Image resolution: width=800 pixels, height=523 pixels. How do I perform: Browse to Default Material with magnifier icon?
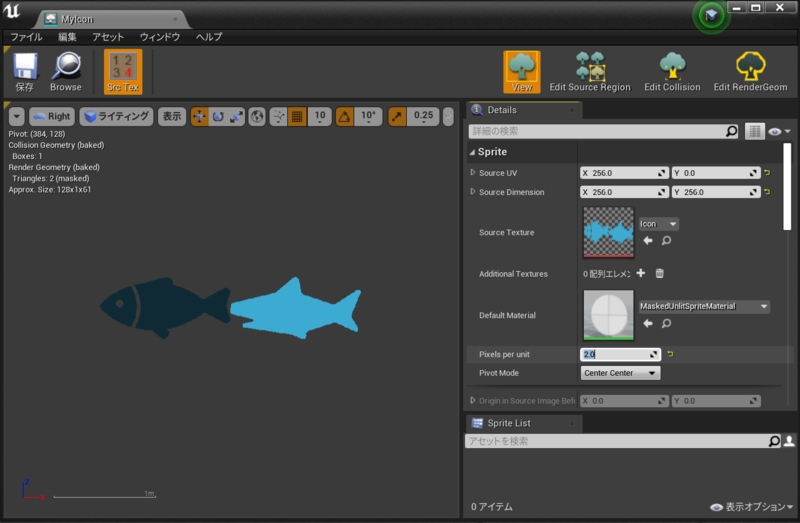[666, 323]
